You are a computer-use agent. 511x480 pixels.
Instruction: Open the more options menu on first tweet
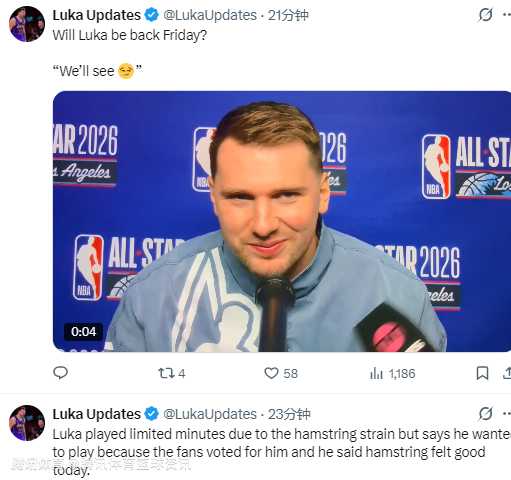point(507,15)
